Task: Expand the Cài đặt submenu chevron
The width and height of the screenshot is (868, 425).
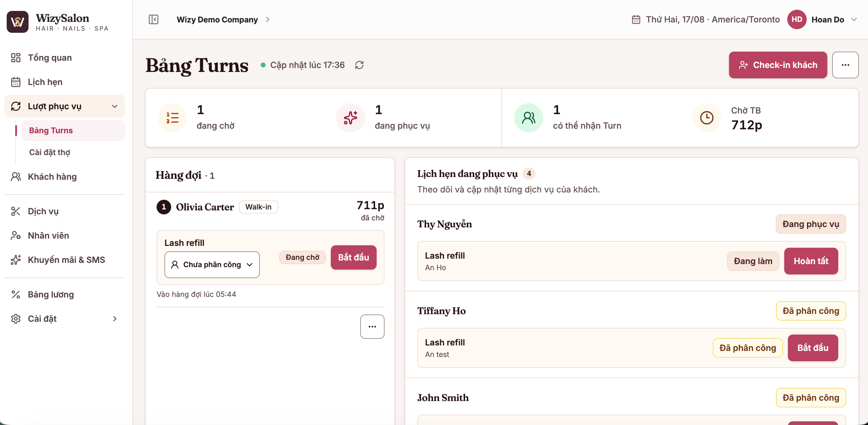Action: pyautogui.click(x=114, y=319)
